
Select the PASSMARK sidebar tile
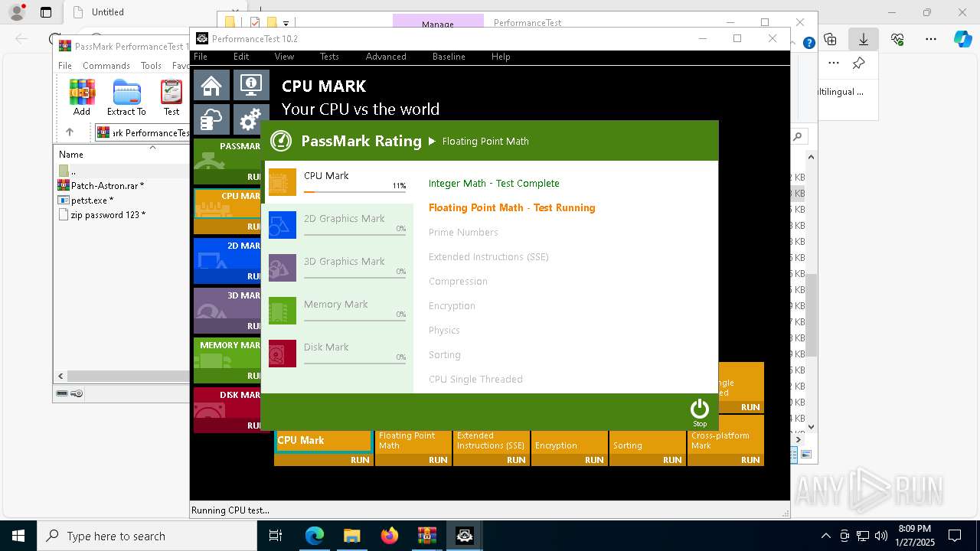[x=227, y=161]
